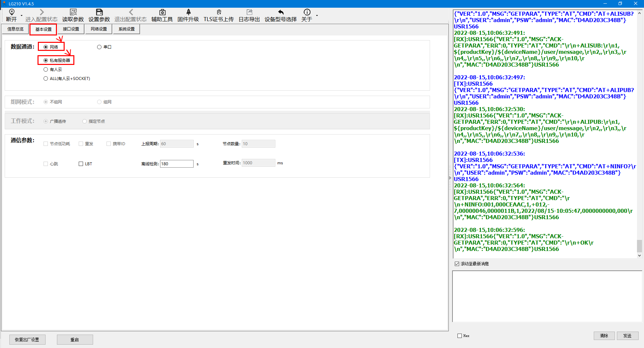
Task: Switch to the 网络设置 tab
Action: click(99, 29)
